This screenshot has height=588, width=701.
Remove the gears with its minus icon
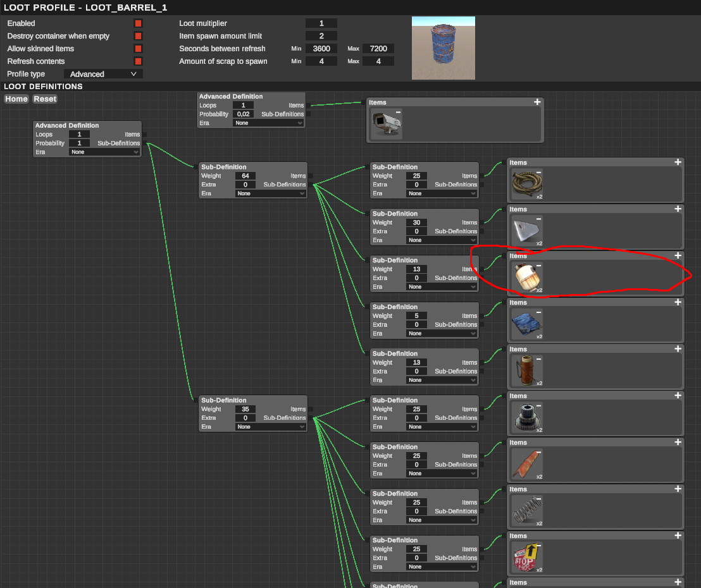pos(538,406)
